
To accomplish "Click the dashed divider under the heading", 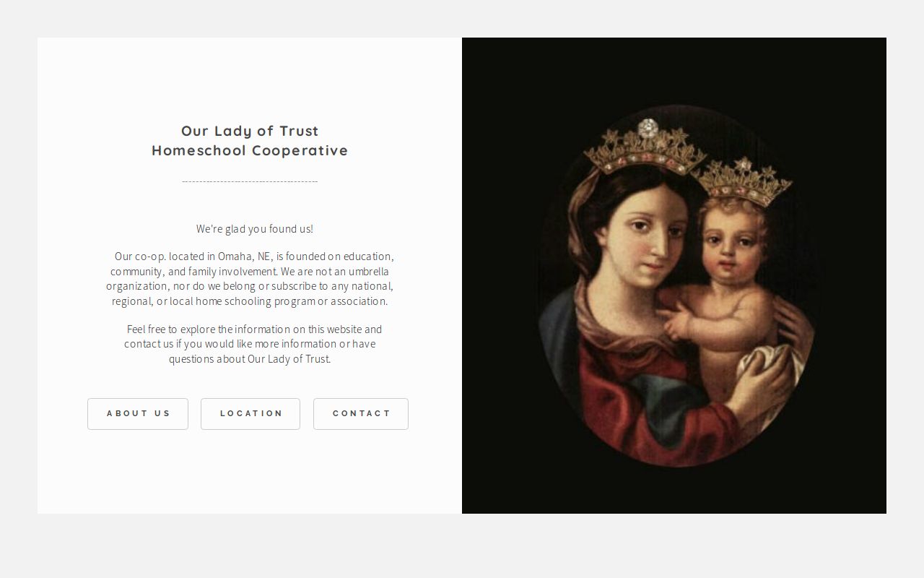I will (250, 181).
